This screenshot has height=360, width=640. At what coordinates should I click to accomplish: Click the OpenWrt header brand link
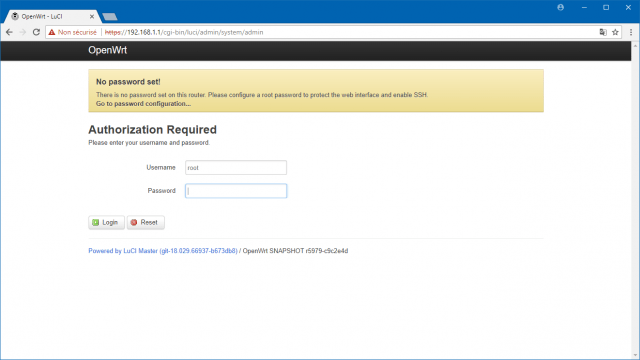(108, 50)
